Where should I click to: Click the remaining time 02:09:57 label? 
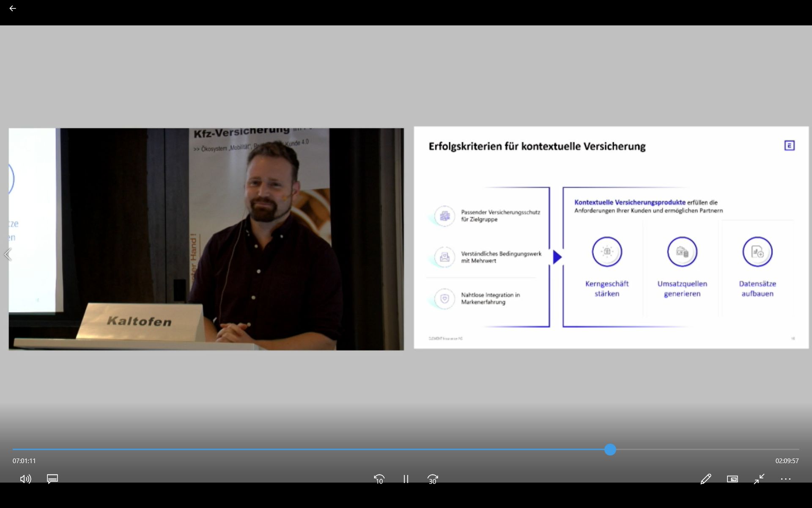[x=787, y=461]
